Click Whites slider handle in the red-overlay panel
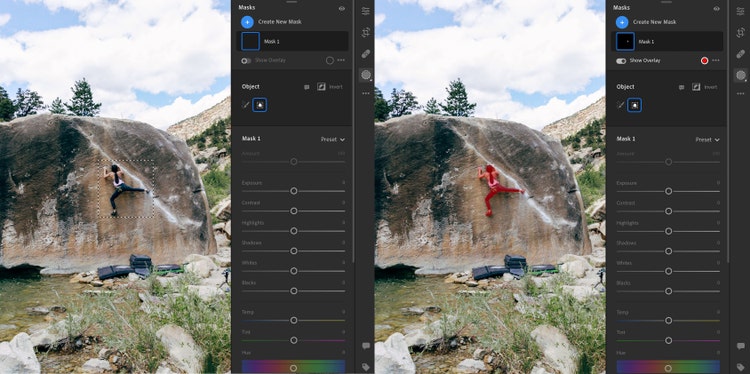The image size is (750, 374). [669, 271]
